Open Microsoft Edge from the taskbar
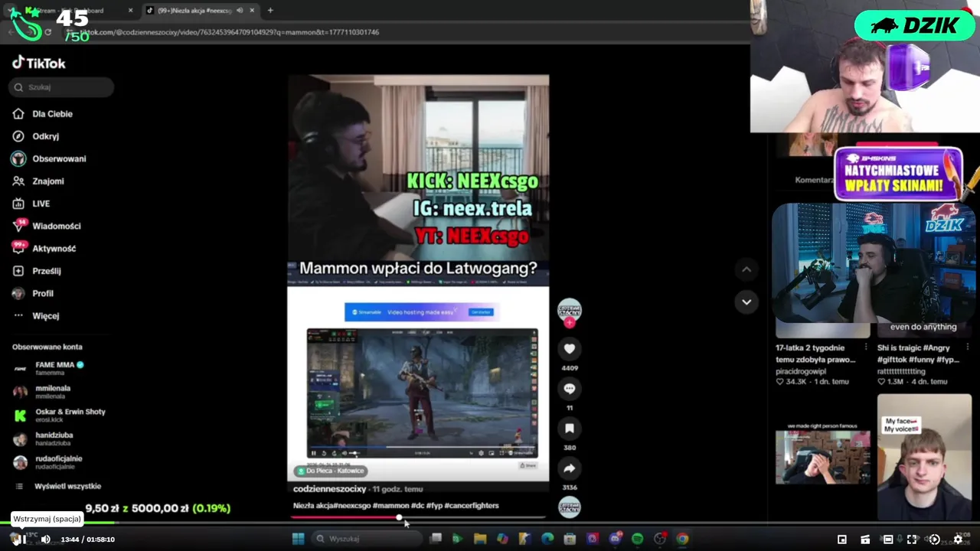 547,539
